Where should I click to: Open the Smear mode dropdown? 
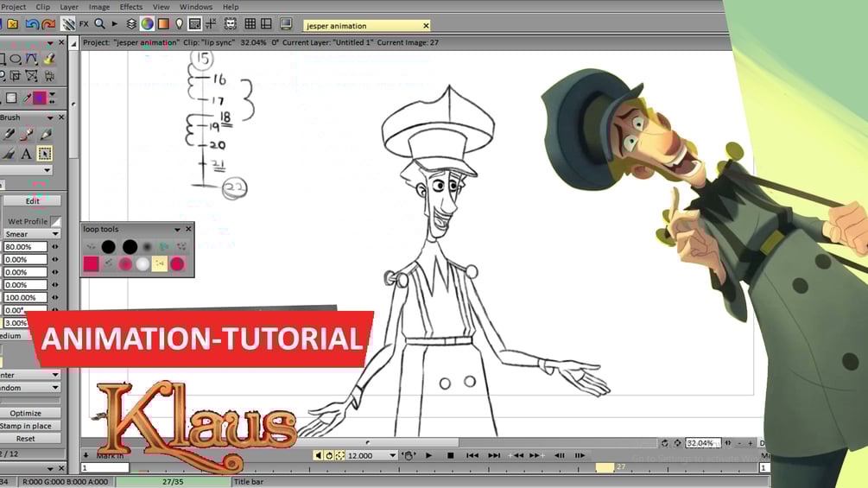click(x=32, y=234)
